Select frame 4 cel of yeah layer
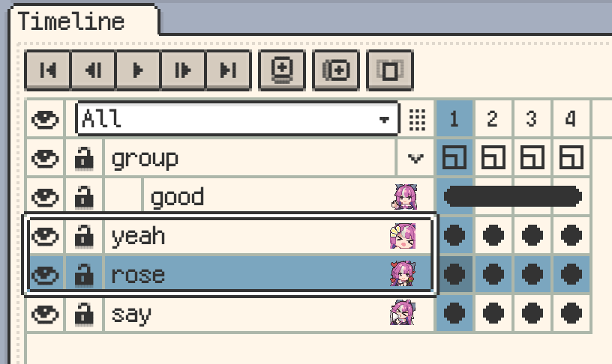The height and width of the screenshot is (364, 612). coord(571,236)
